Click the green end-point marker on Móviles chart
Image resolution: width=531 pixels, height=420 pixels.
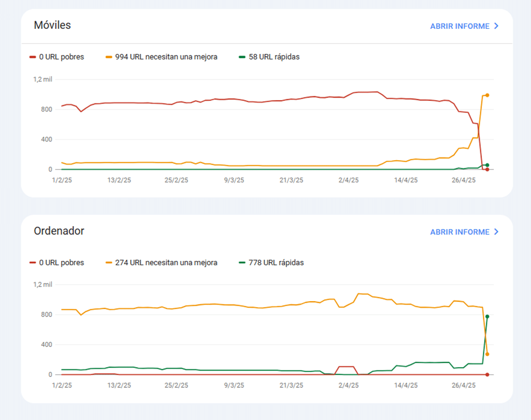(x=487, y=165)
